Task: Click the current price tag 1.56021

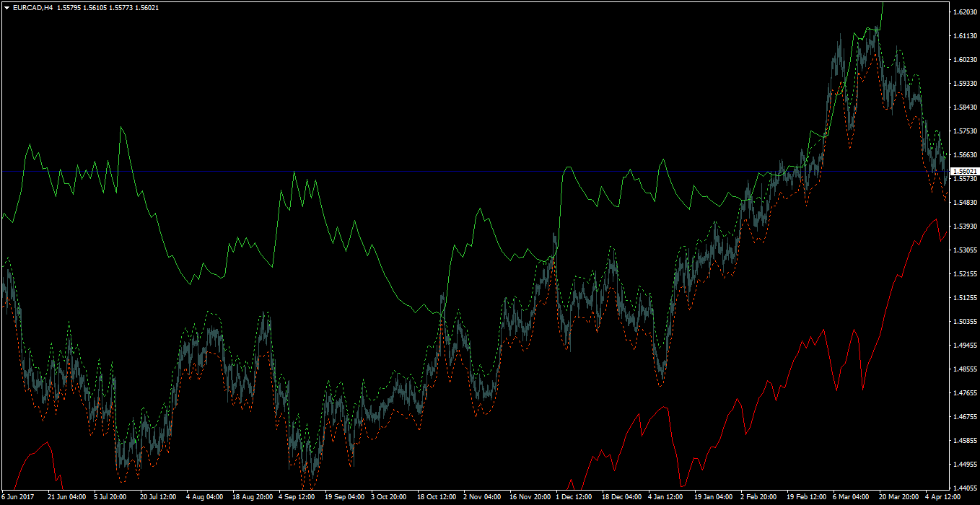Action: pyautogui.click(x=965, y=171)
